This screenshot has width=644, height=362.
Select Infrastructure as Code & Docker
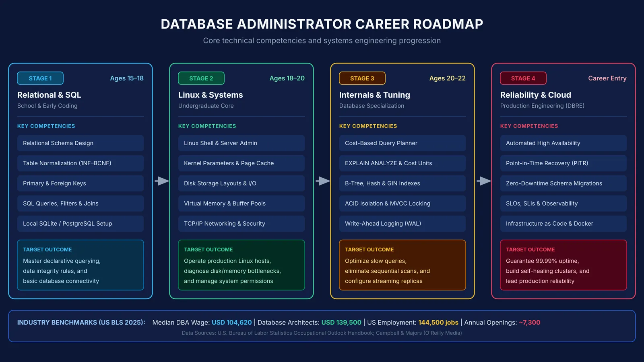[563, 224]
